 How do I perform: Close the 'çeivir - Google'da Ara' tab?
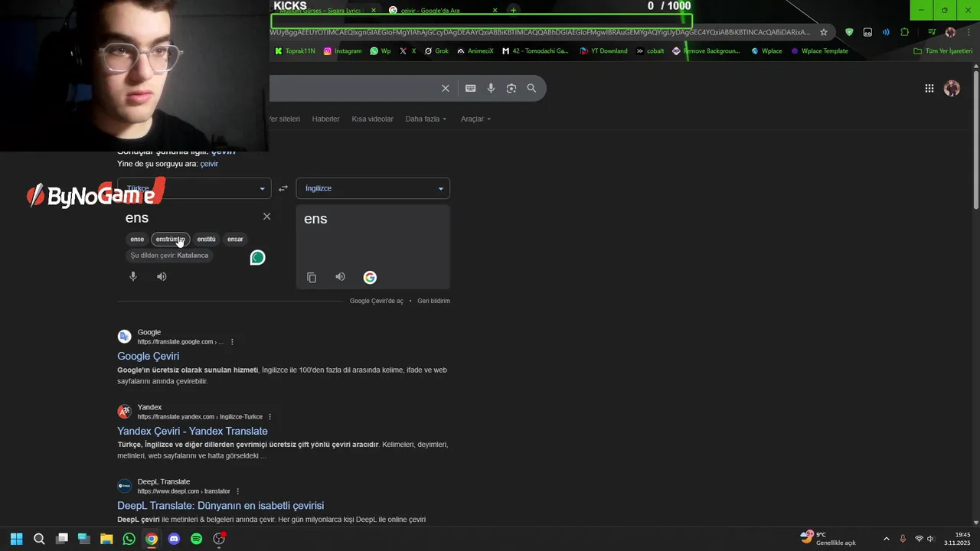pyautogui.click(x=495, y=10)
